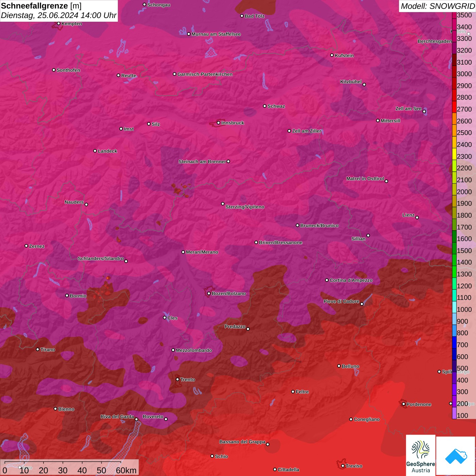This screenshot has width=476, height=476.
Task: Click the 'Riva del Garda' label
Action: click(x=117, y=417)
